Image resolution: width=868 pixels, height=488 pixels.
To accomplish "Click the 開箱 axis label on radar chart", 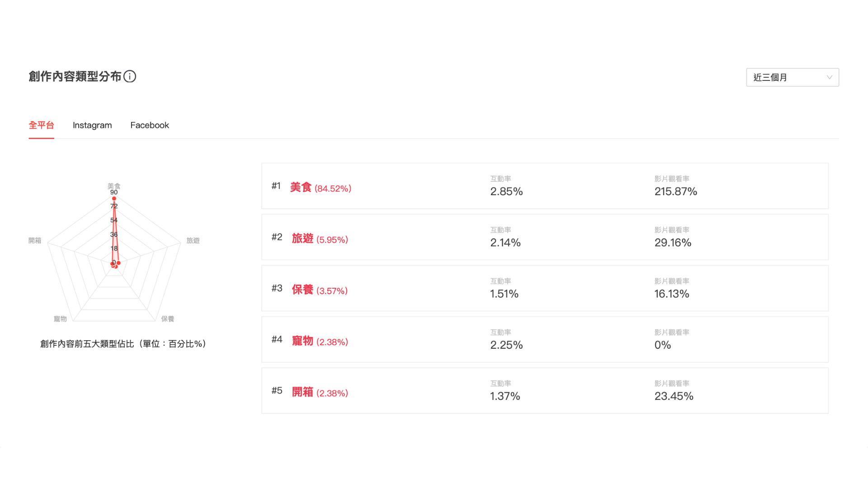I will coord(35,240).
